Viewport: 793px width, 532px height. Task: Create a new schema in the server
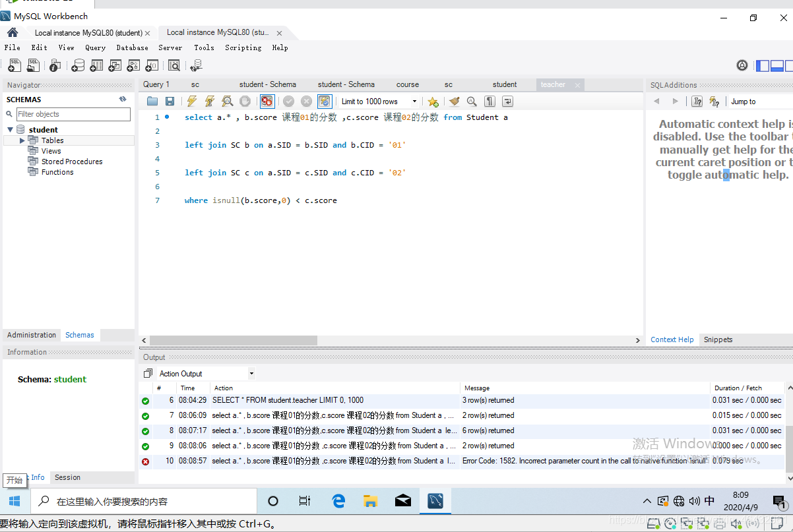coord(78,65)
